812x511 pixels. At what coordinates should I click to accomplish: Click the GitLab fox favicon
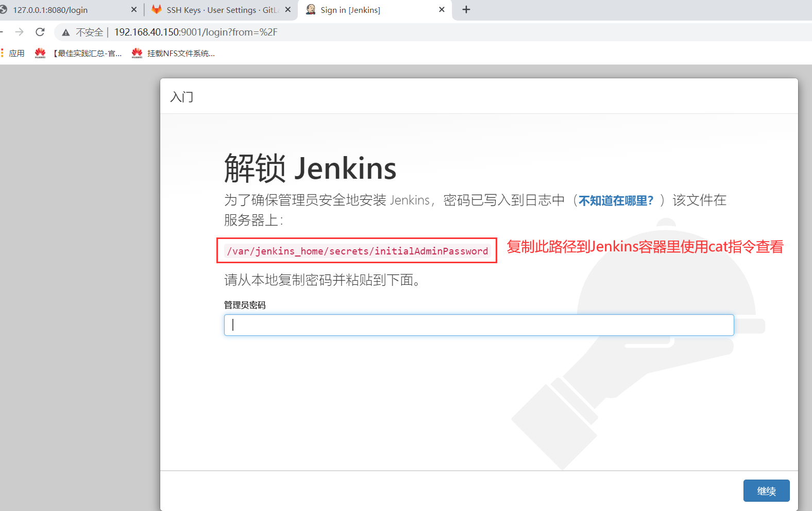point(157,9)
